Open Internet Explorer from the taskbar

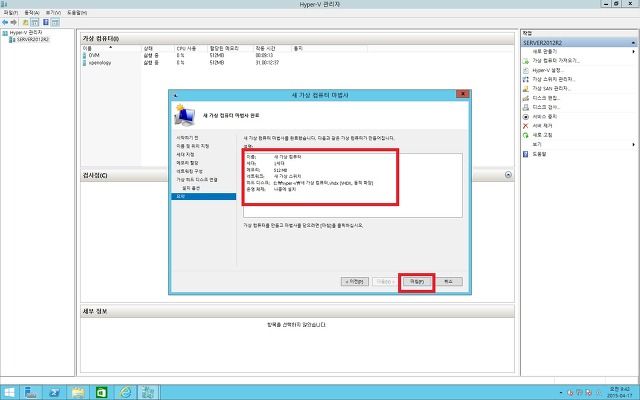pos(125,393)
